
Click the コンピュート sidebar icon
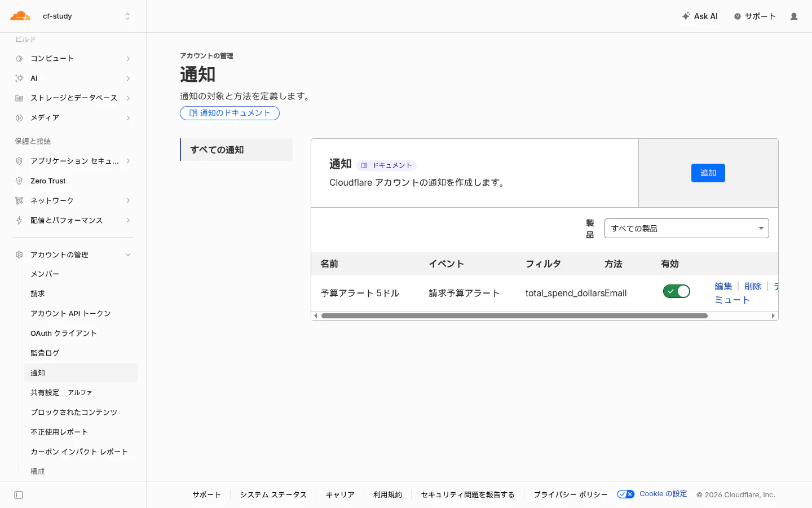coord(19,59)
